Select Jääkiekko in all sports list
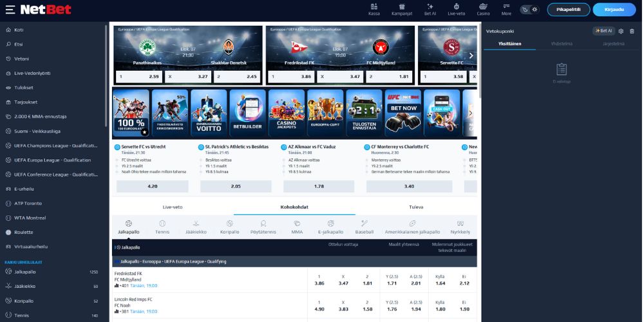 click(x=53, y=287)
